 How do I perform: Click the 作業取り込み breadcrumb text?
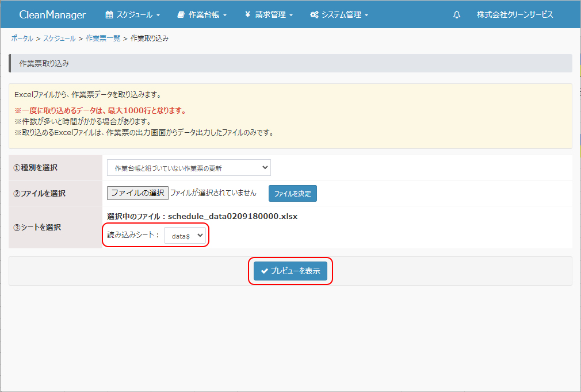click(x=150, y=39)
